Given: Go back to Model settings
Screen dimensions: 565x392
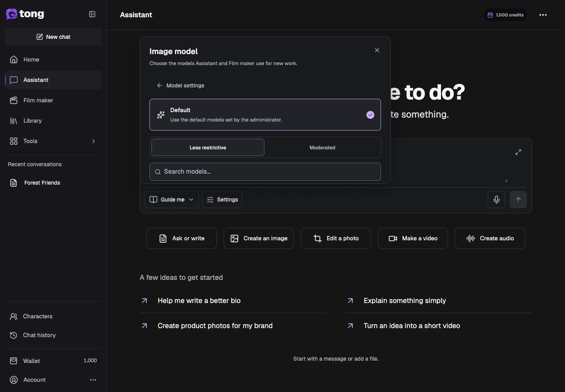Looking at the screenshot, I should pos(181,85).
